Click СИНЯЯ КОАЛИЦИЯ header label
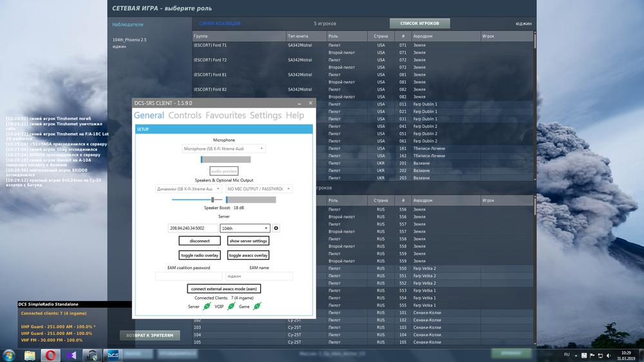The height and width of the screenshot is (362, 644). pyautogui.click(x=220, y=23)
